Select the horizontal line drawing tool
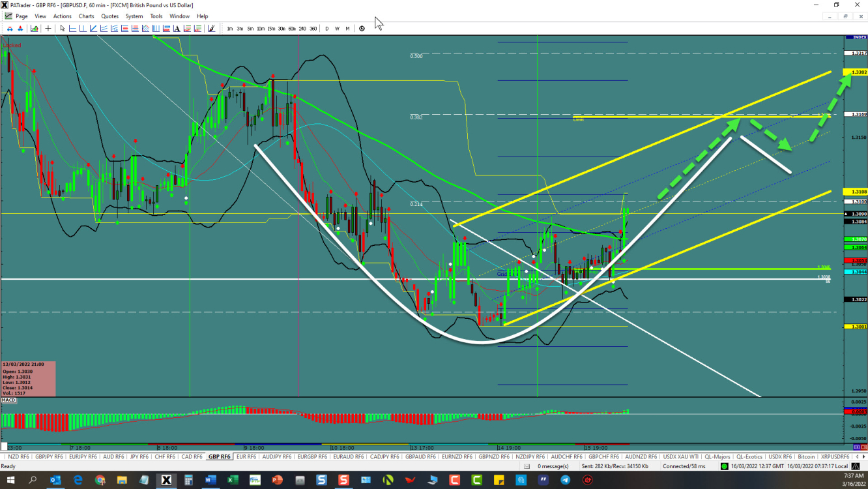868x489 pixels. click(72, 29)
